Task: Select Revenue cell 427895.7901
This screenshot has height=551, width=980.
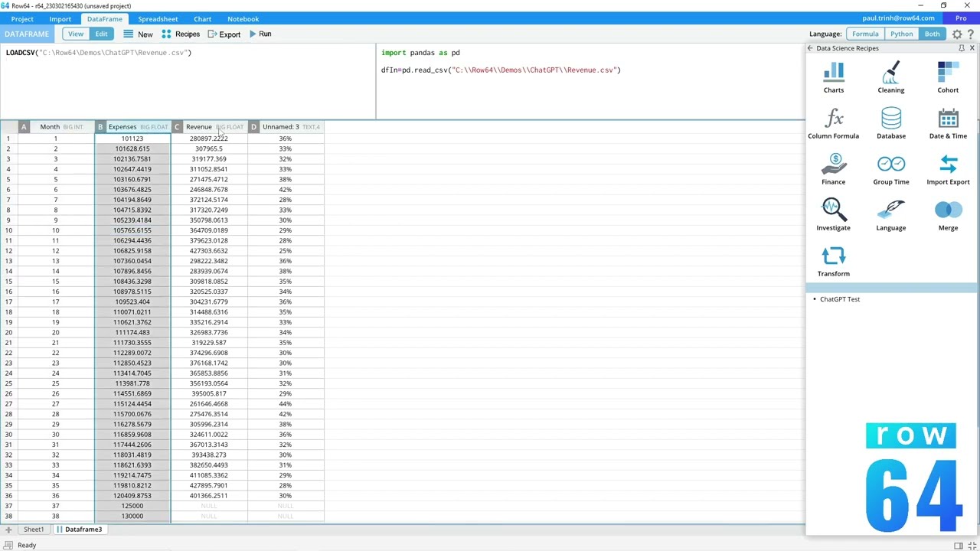Action: [209, 485]
